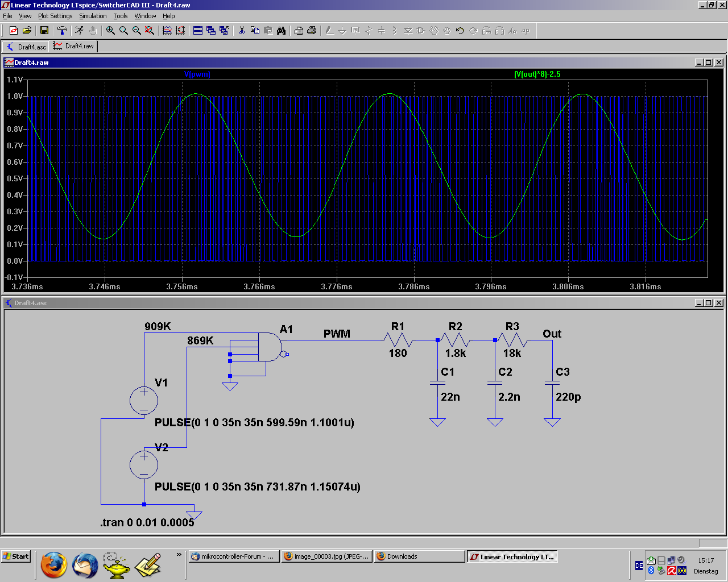Open Control Panel via the hammer icon
The height and width of the screenshot is (582, 728).
tap(62, 31)
